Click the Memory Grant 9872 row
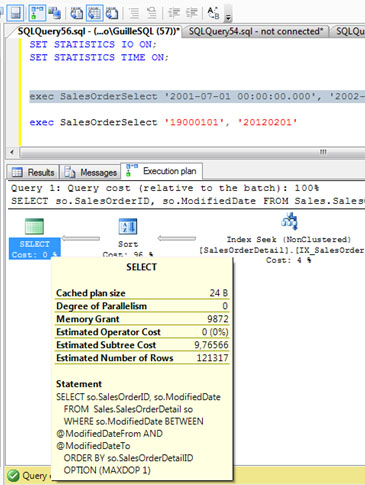Image resolution: width=365 pixels, height=485 pixels. coord(142,319)
